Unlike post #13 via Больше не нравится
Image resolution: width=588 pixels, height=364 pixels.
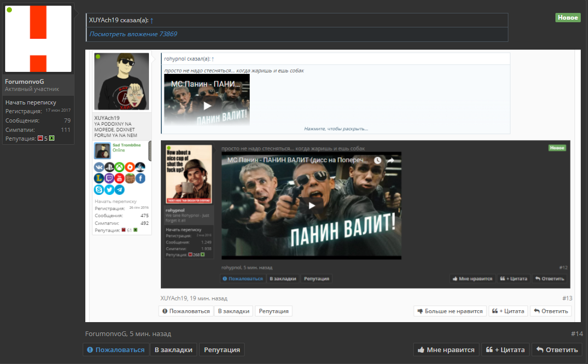click(450, 311)
